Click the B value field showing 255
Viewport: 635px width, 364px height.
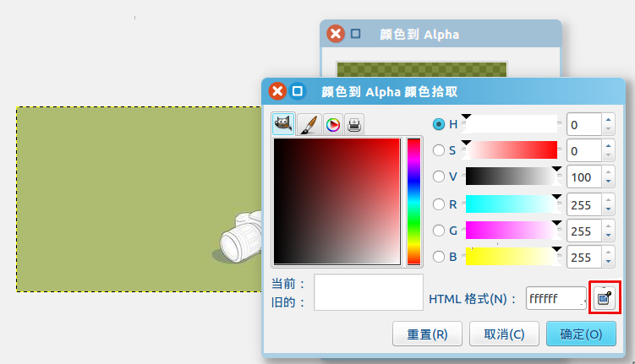tap(584, 257)
